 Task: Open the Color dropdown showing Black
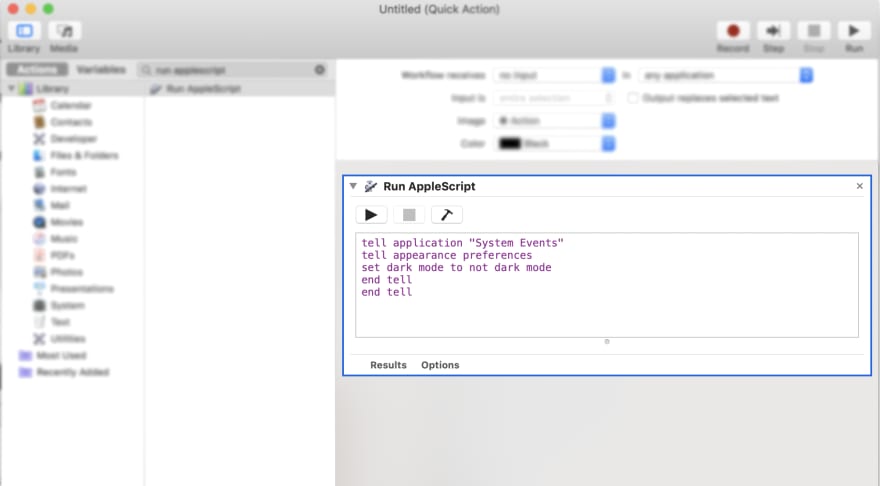coord(554,144)
